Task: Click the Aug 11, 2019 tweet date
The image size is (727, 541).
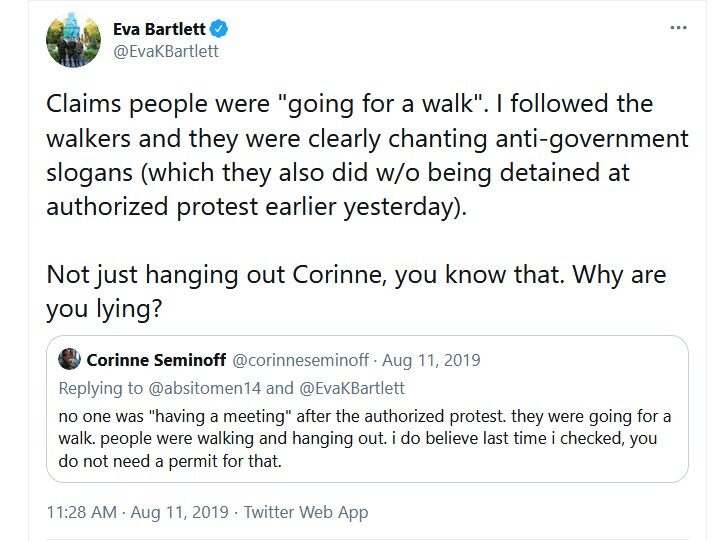Action: point(179,512)
